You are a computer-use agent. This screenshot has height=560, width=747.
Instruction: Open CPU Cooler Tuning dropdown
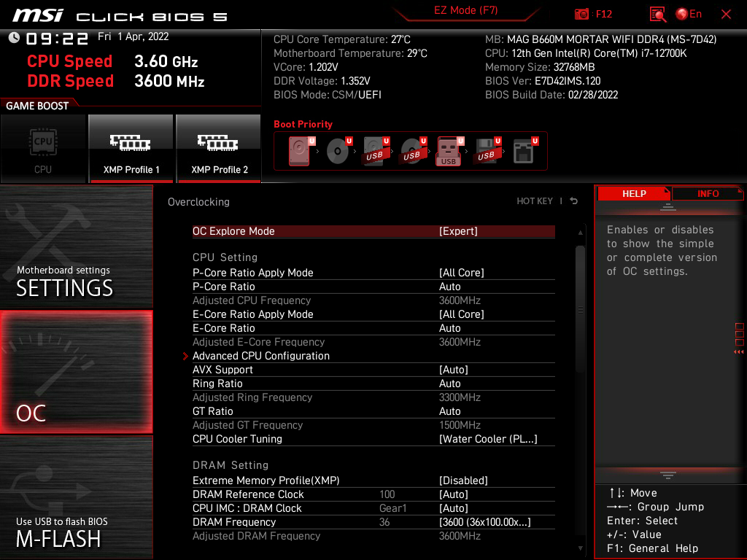[x=373, y=439]
